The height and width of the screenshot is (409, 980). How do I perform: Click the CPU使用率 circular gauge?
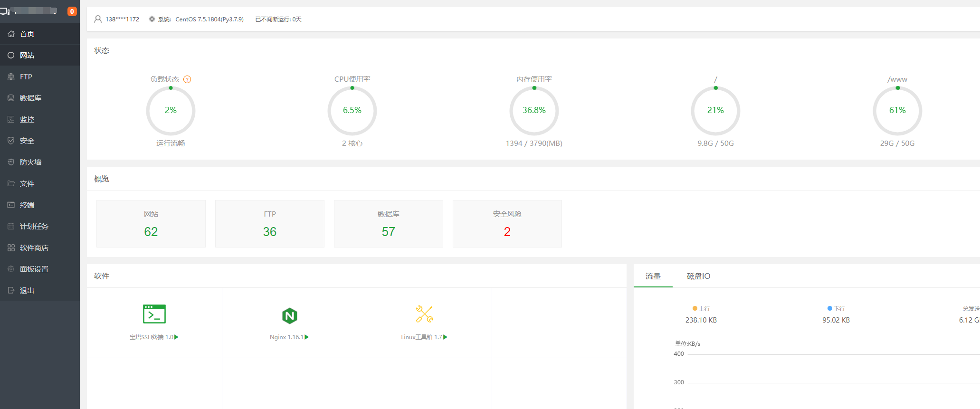[x=352, y=111]
